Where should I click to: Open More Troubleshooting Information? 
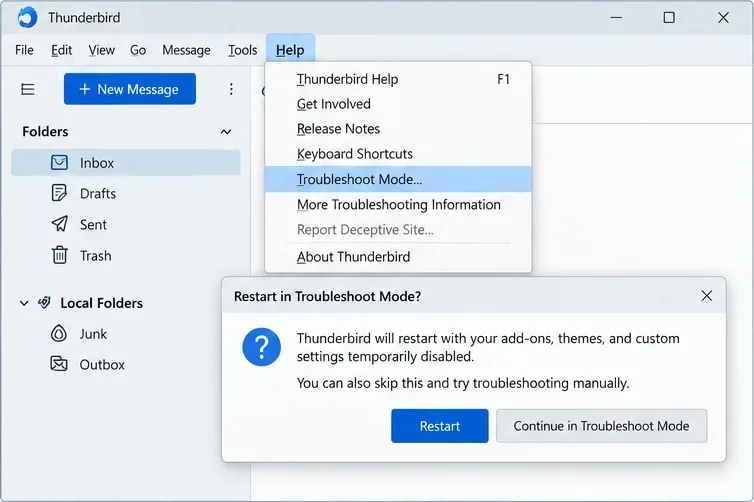[x=398, y=204]
